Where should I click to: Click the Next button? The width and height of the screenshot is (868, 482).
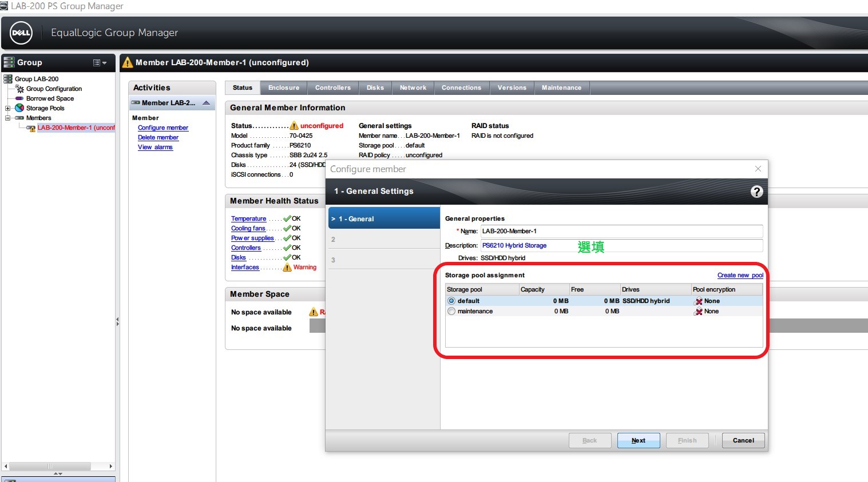coord(639,440)
